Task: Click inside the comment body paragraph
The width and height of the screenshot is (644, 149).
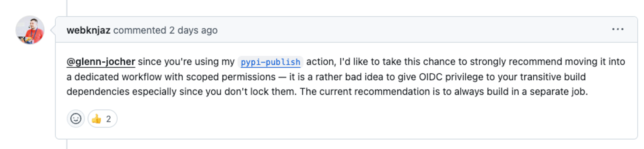Action: tap(346, 77)
